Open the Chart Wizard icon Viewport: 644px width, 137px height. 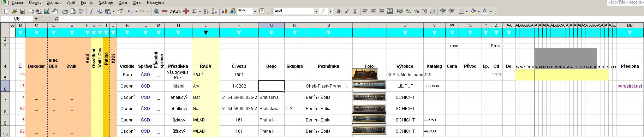coord(225,11)
